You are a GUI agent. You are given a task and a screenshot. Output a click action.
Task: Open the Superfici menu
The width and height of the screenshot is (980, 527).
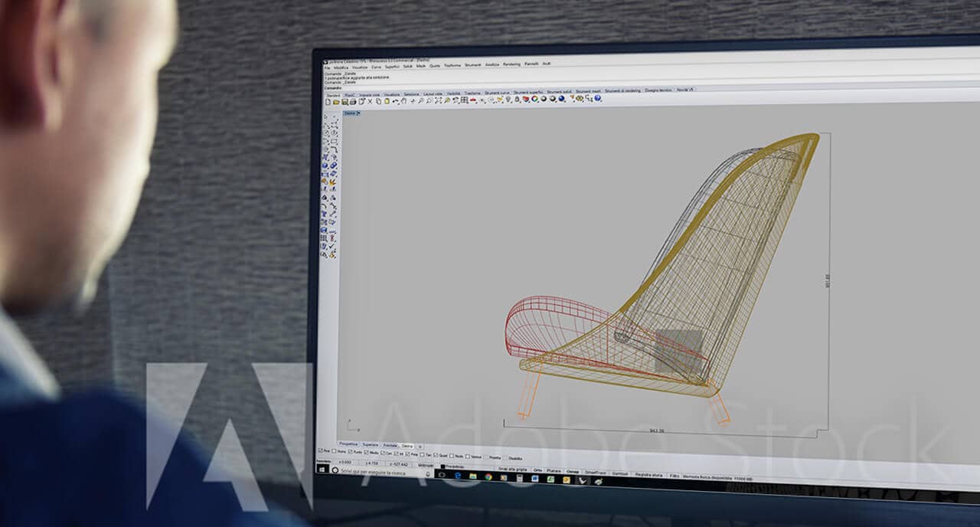coord(392,67)
